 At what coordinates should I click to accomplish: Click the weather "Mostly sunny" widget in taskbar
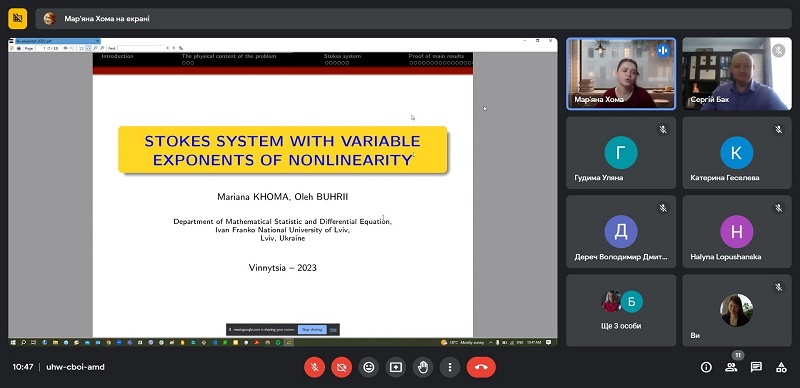463,343
